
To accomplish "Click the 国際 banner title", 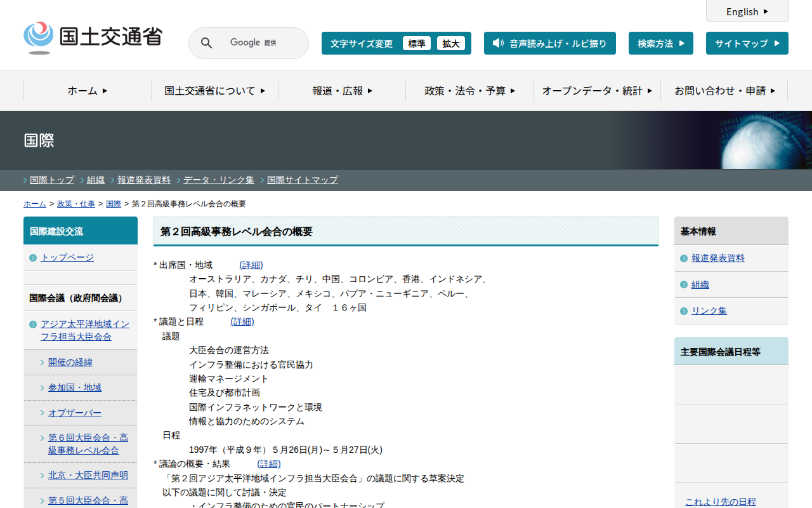I will 39,140.
